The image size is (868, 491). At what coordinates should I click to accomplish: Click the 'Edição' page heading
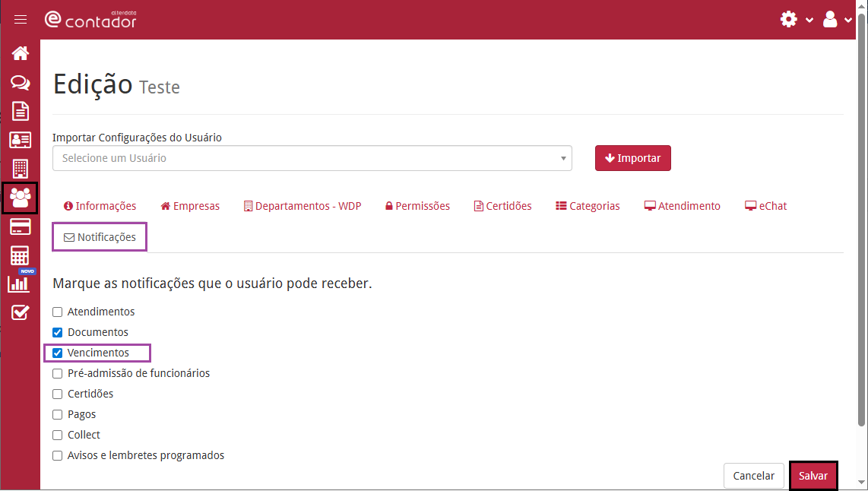tap(93, 84)
